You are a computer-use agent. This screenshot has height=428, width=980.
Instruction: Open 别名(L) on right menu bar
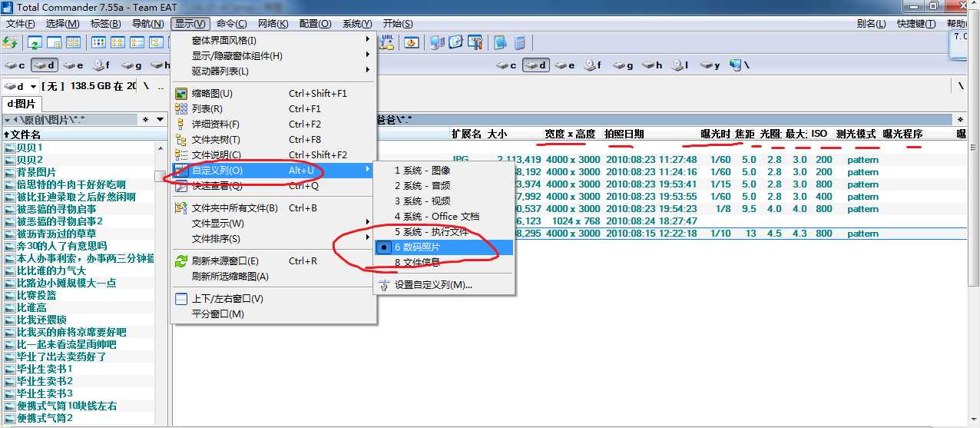point(871,24)
